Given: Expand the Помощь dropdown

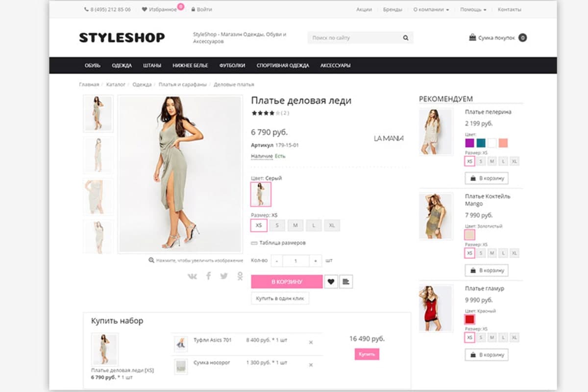Looking at the screenshot, I should coord(473,9).
